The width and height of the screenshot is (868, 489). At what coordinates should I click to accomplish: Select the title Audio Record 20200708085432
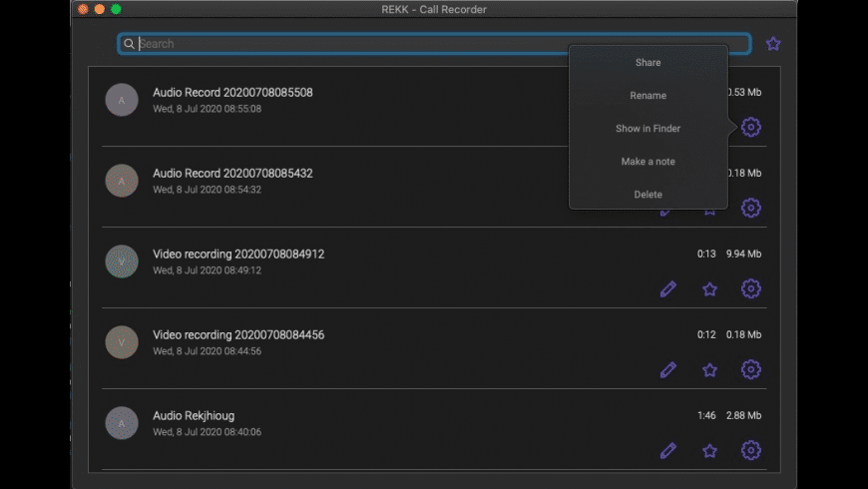coord(232,174)
